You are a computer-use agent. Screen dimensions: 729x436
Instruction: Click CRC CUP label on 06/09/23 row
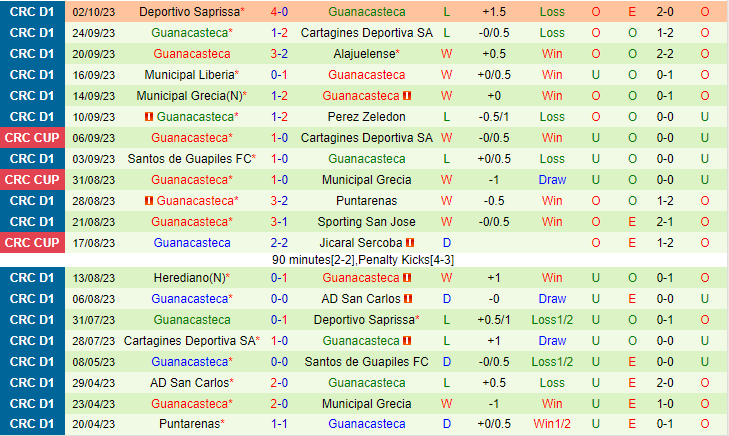pos(33,138)
